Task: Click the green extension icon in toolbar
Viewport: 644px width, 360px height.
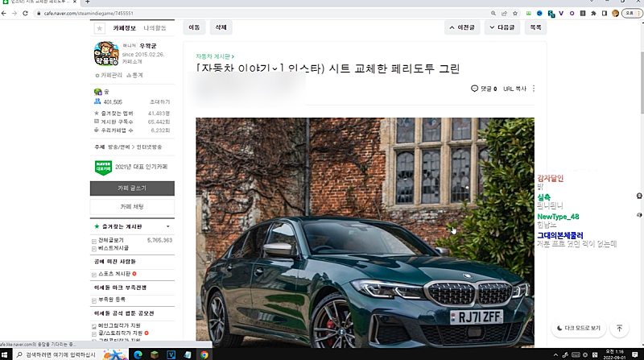Action: 529,13
